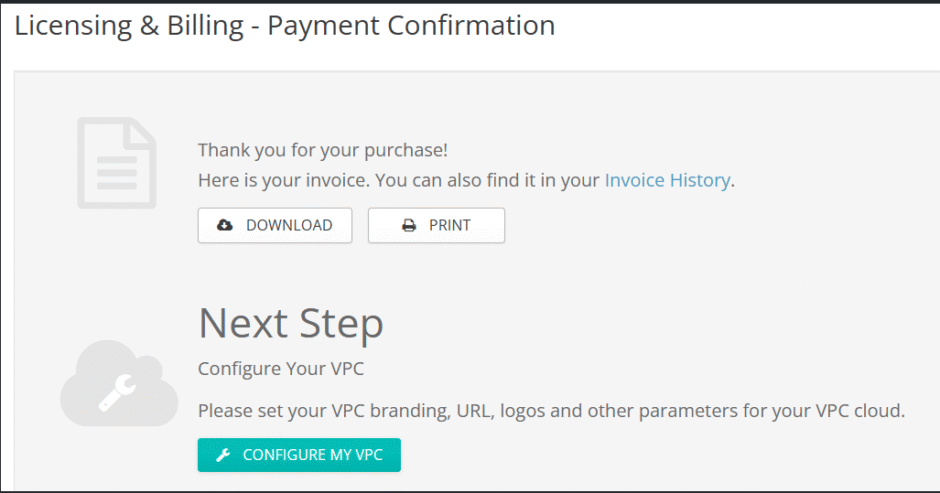
Task: Click the cloud download icon on DOWNLOAD button
Action: tap(225, 225)
